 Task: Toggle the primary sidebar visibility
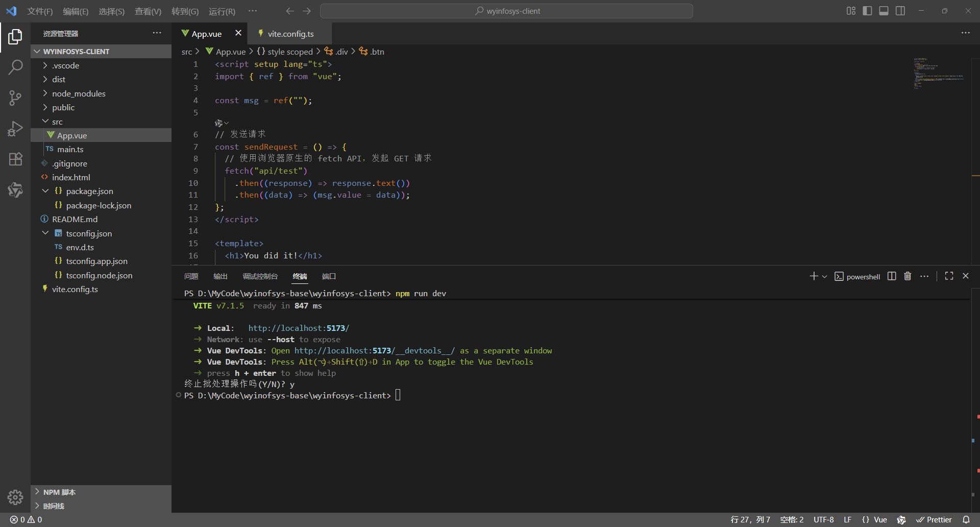tap(868, 11)
